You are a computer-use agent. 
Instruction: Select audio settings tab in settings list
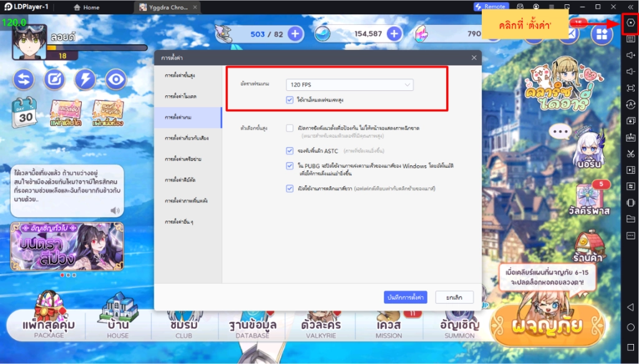[188, 138]
